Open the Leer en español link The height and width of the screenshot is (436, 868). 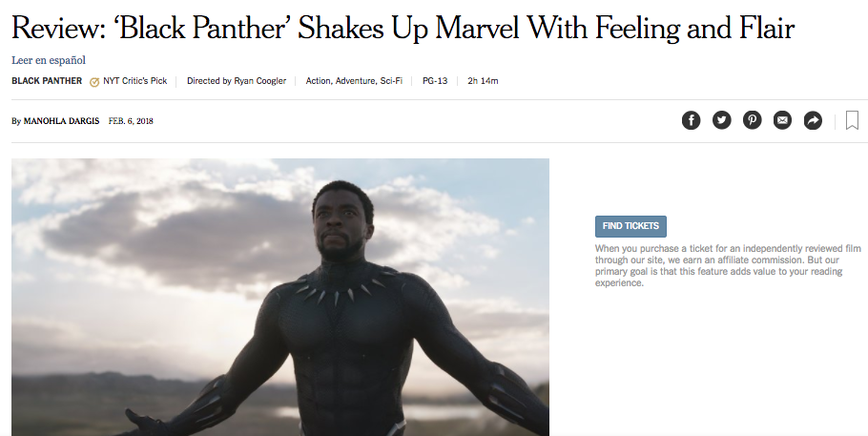[49, 60]
